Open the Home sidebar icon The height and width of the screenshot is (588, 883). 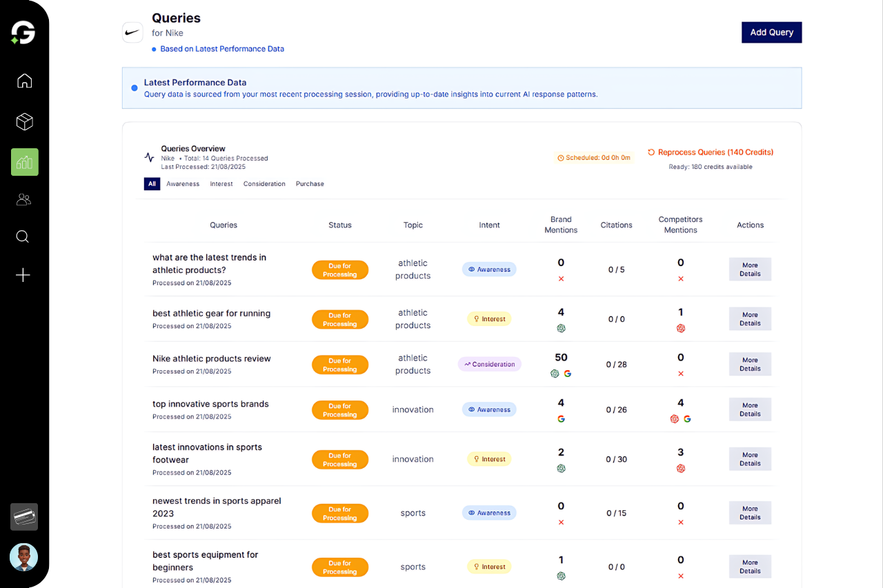24,81
